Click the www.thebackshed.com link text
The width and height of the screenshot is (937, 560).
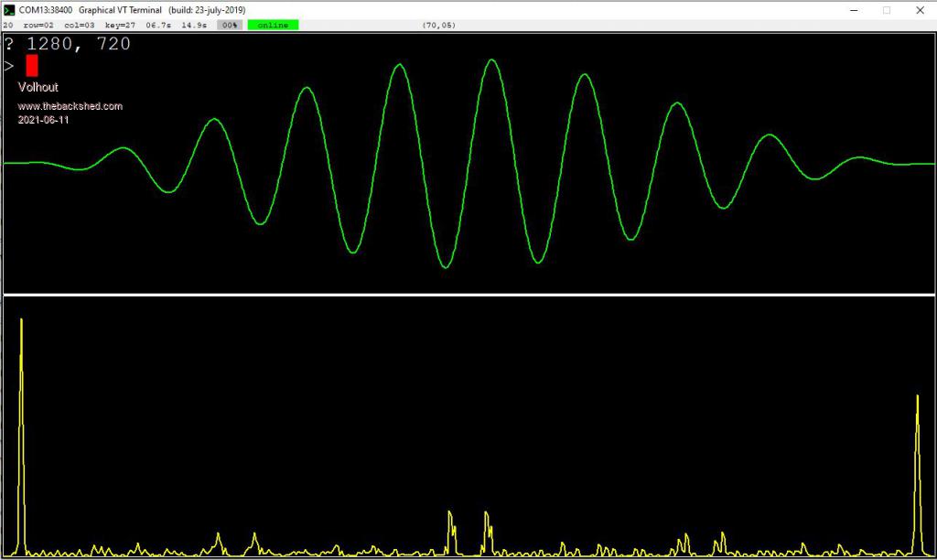[x=70, y=106]
